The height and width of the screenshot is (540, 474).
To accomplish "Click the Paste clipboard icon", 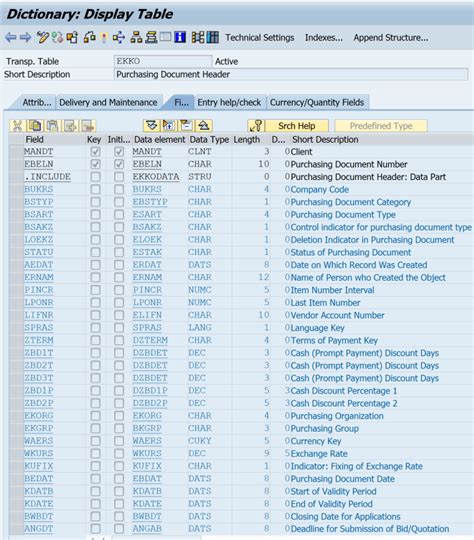I will 53,126.
